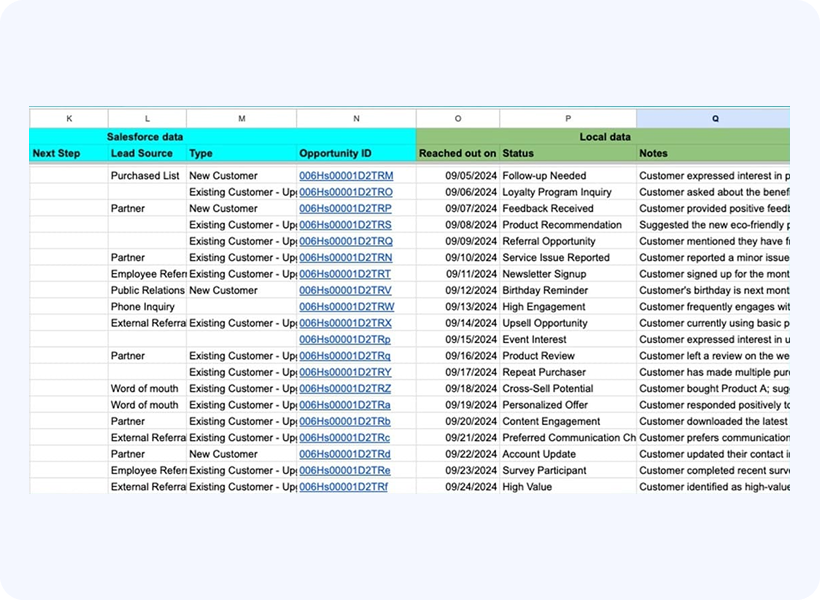The image size is (820, 600).
Task: Click the Lead Source title cell
Action: tap(147, 153)
